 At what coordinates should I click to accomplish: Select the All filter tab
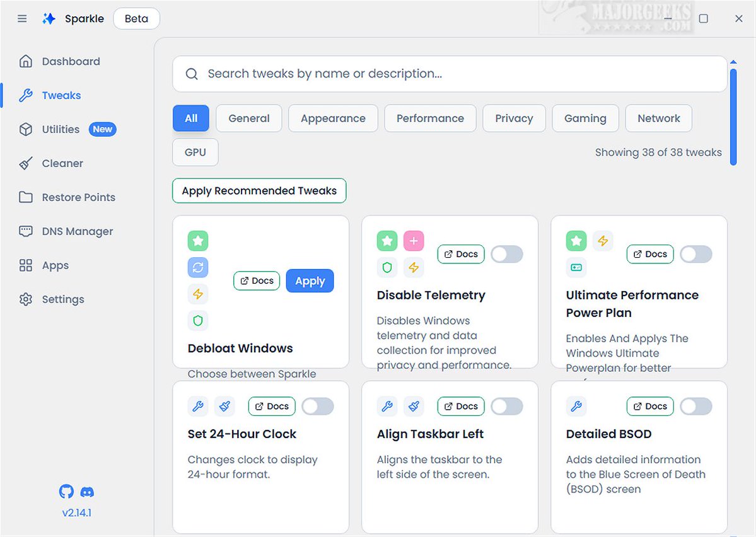191,118
